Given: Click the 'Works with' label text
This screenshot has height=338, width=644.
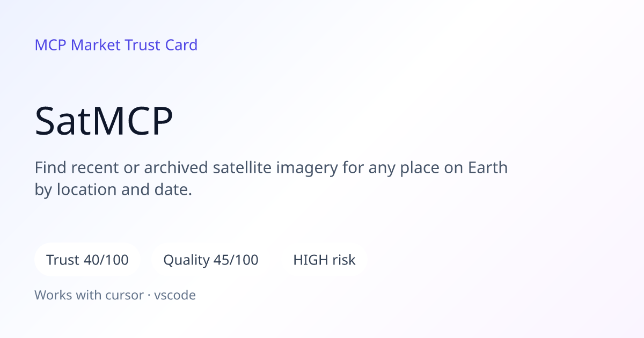Looking at the screenshot, I should coord(62,295).
